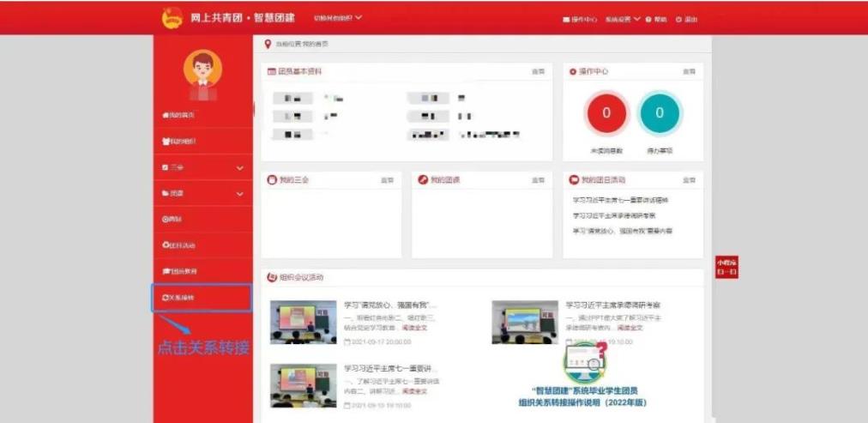This screenshot has width=868, height=423.
Task: Click 查看 in the 操作中心 panel
Action: coord(689,71)
